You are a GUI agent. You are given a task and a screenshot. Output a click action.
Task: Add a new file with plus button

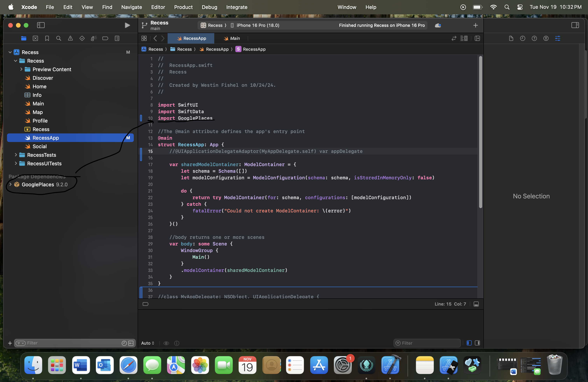coord(10,343)
